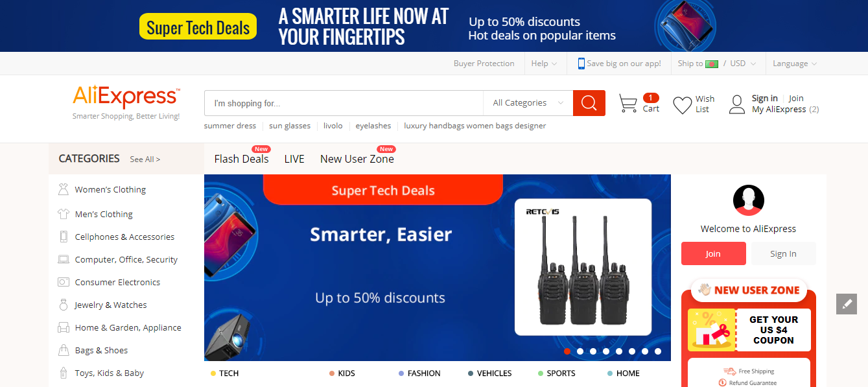Expand the All Categories search dropdown
Image resolution: width=868 pixels, height=387 pixels.
(528, 103)
